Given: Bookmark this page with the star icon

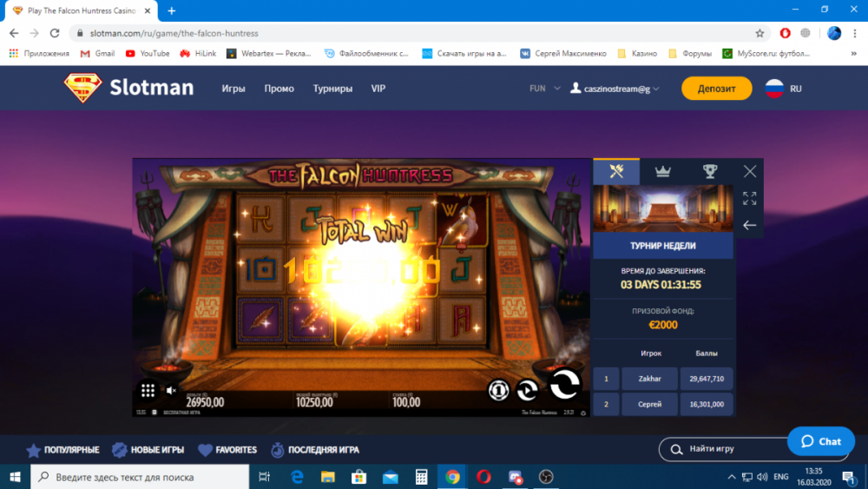Looking at the screenshot, I should (759, 33).
